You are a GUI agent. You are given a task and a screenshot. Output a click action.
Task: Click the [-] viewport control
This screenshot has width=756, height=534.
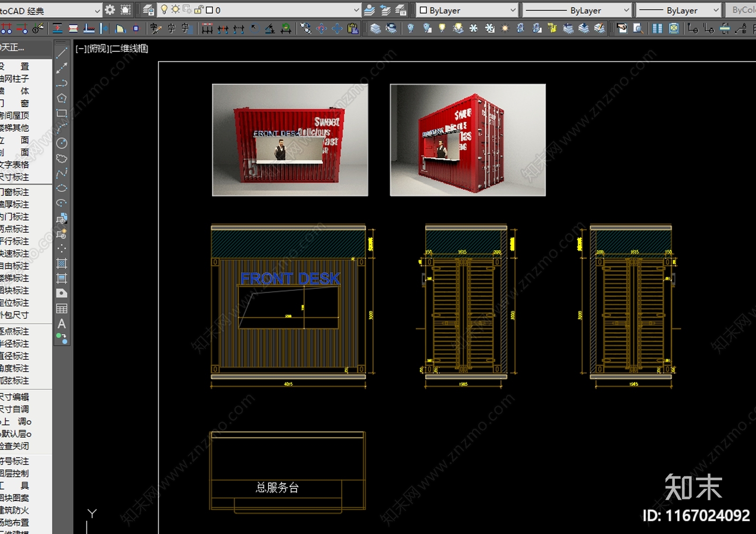(81, 49)
